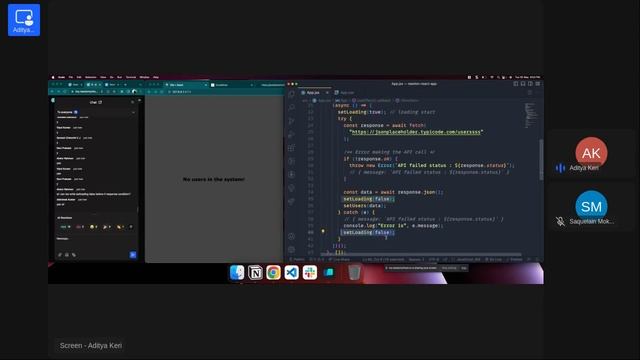Open Run and Debug in VS Code
This screenshot has width=640, height=360.
(291, 134)
